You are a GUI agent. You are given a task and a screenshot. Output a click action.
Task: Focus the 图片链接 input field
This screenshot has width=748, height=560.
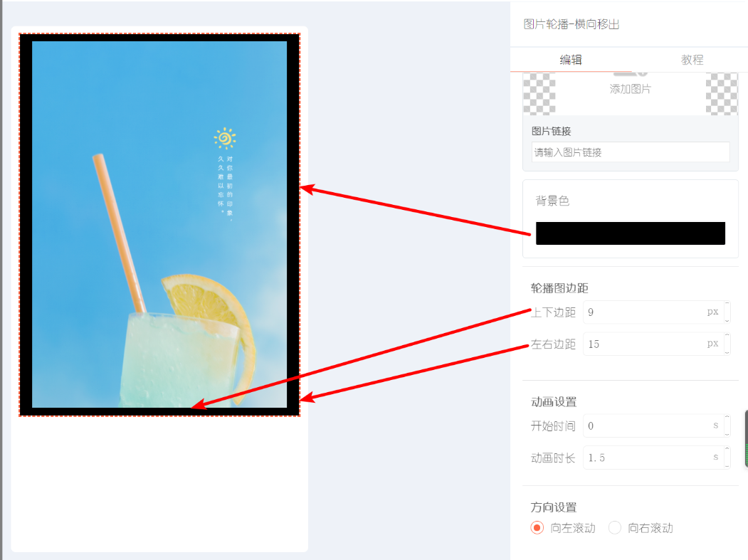tap(630, 152)
